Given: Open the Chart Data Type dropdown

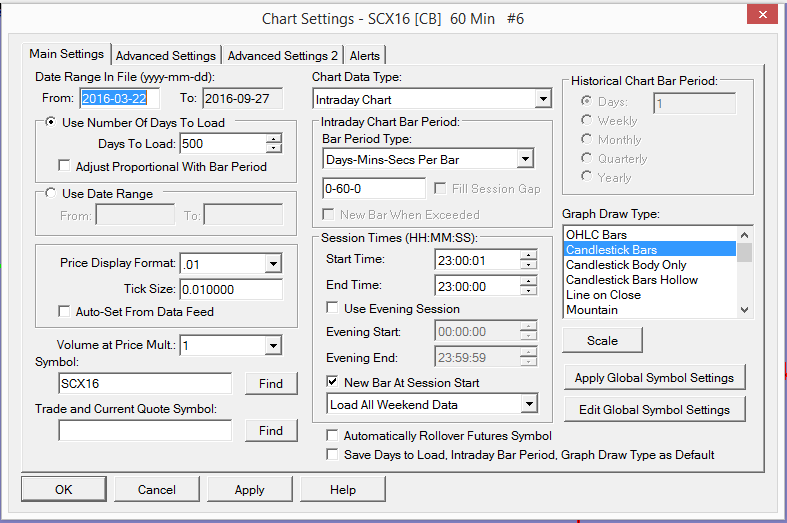Looking at the screenshot, I should [x=543, y=99].
